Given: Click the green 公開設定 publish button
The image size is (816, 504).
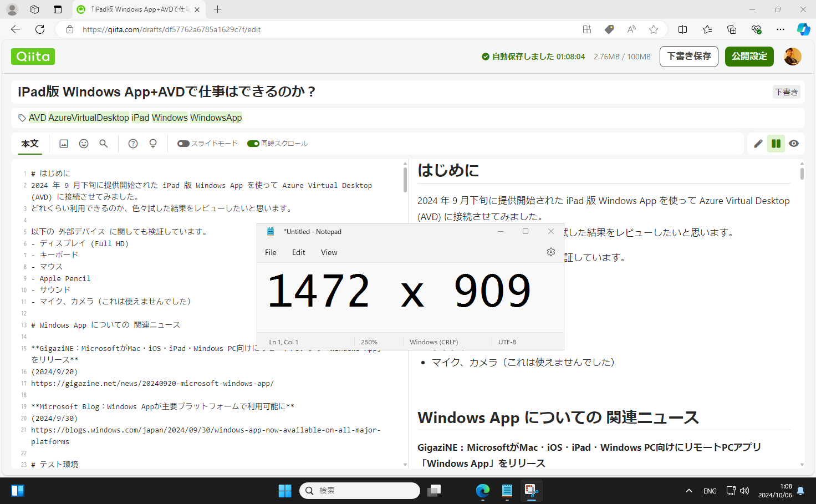Looking at the screenshot, I should click(749, 56).
